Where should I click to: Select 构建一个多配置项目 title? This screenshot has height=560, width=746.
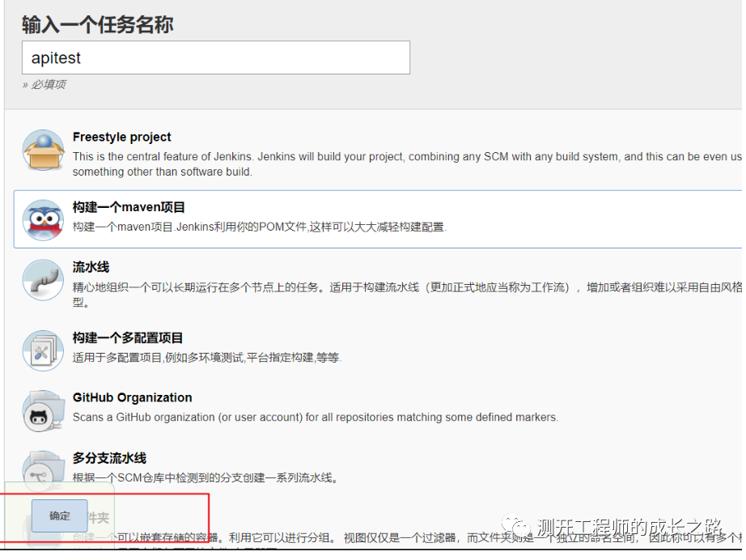coord(128,337)
